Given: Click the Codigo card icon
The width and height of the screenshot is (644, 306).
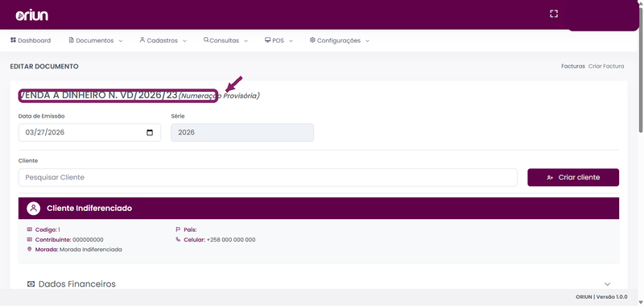Looking at the screenshot, I should [29, 229].
